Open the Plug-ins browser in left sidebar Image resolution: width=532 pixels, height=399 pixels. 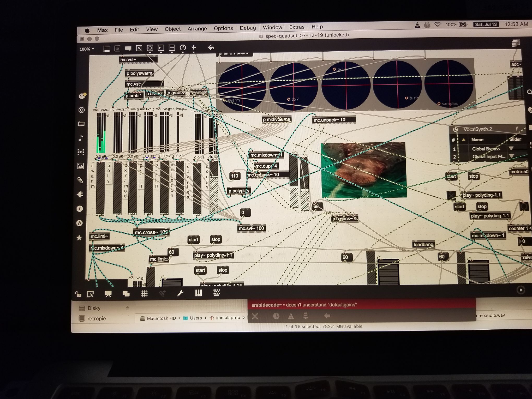[80, 195]
